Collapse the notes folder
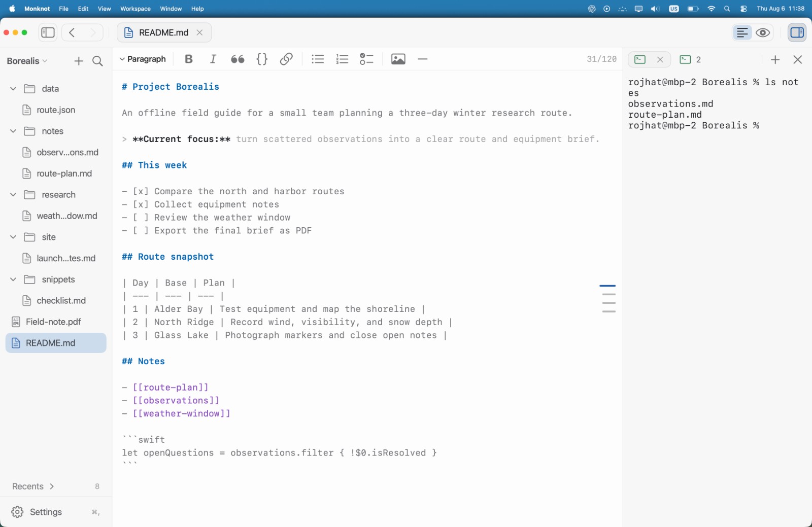The height and width of the screenshot is (527, 812). click(x=13, y=131)
